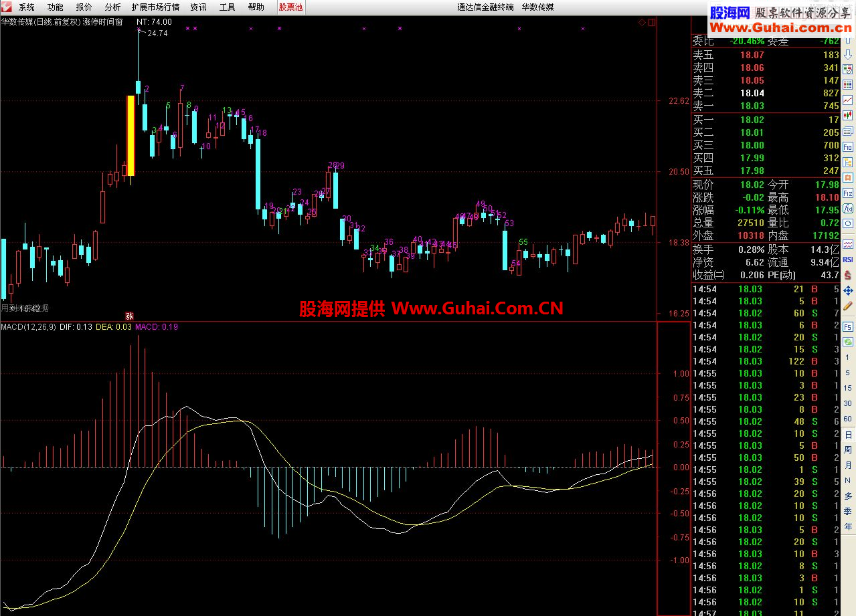Click the F12 trading icon

(848, 192)
